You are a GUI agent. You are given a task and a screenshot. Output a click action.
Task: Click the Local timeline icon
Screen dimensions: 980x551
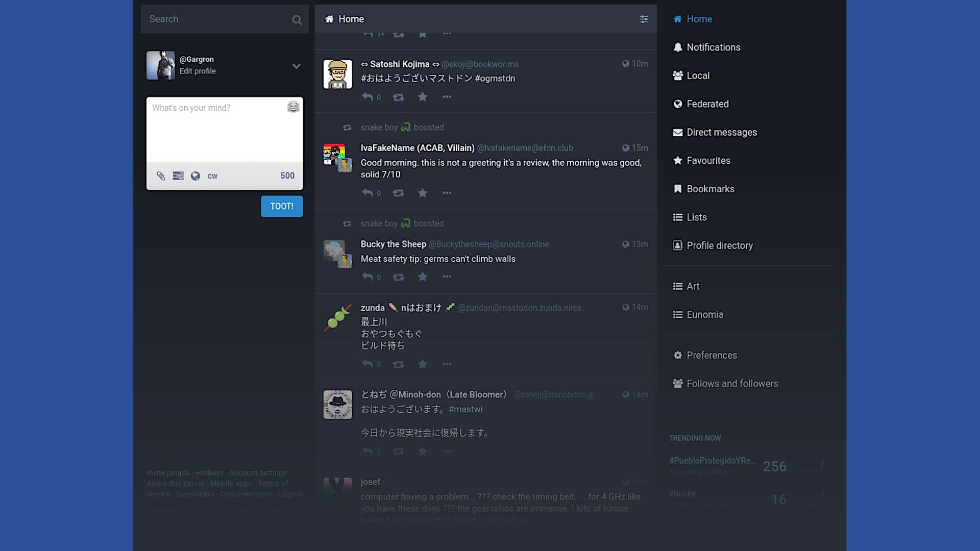[677, 76]
